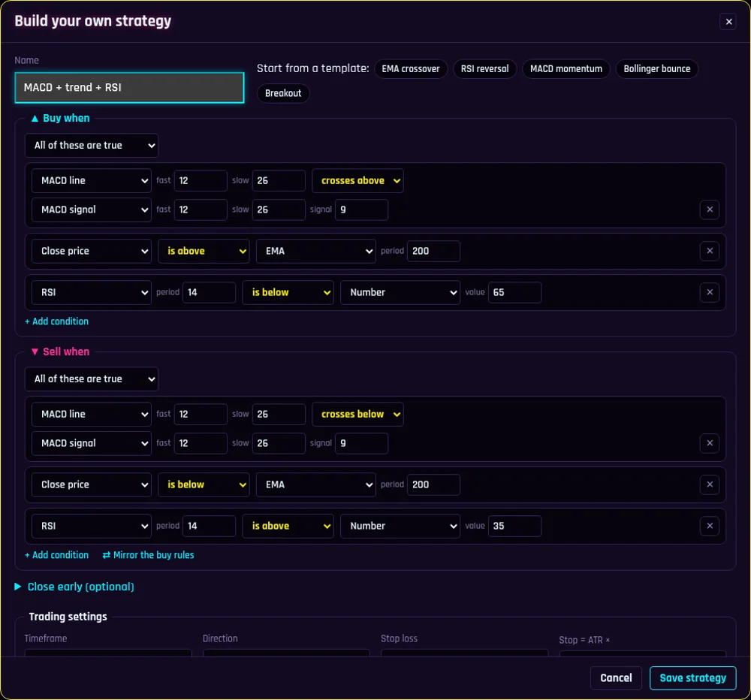
Task: Edit Sell EMA period 200 field
Action: coord(433,484)
